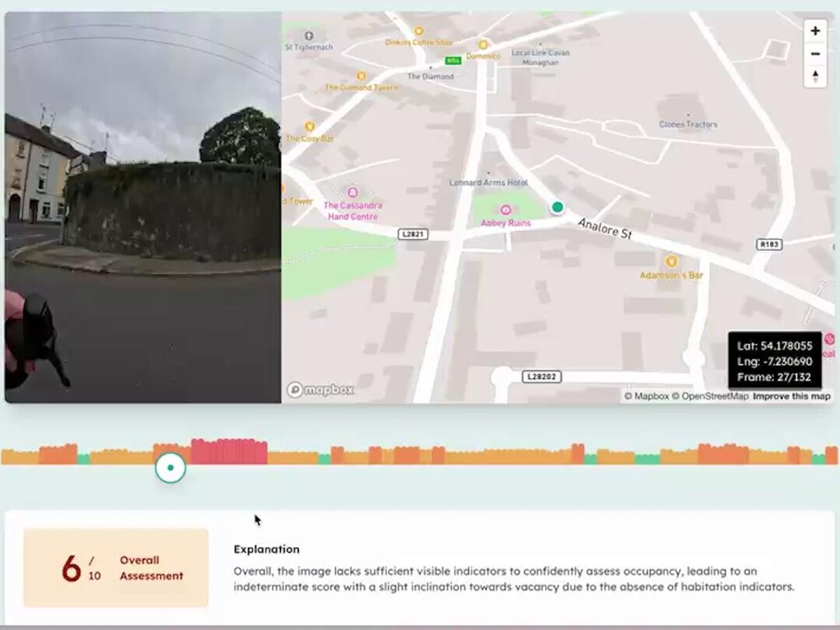Zoom in on the map

click(815, 31)
